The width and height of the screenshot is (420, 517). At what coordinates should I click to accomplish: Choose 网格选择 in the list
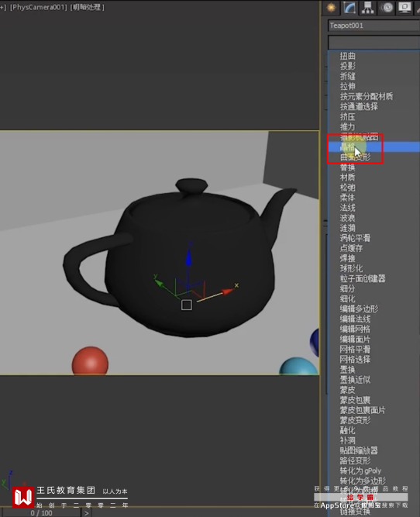pyautogui.click(x=355, y=360)
